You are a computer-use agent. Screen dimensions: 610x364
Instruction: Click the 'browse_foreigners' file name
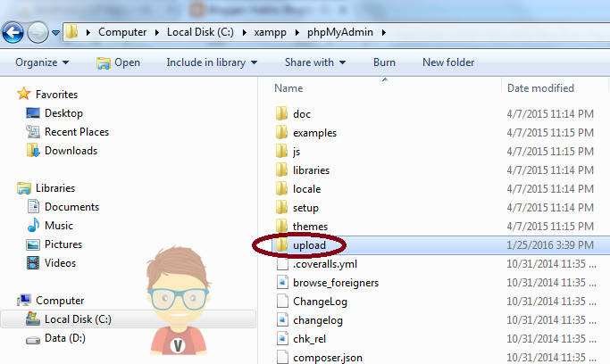tap(336, 283)
